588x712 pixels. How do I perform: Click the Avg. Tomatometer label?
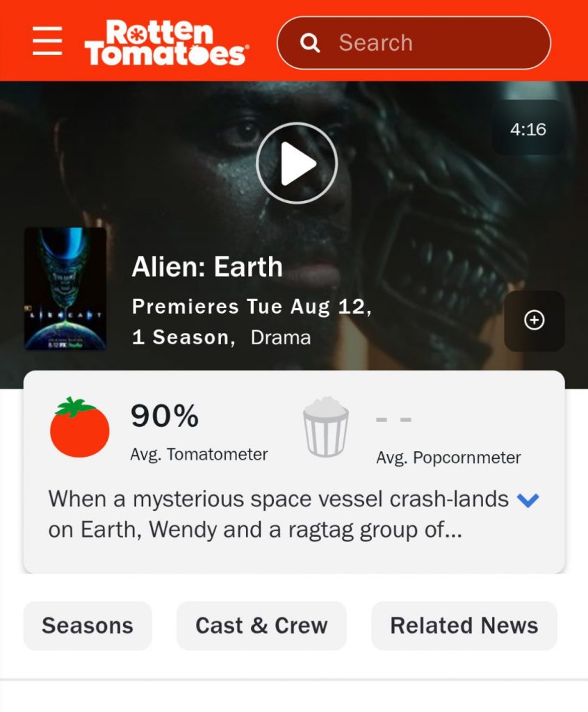pos(199,455)
